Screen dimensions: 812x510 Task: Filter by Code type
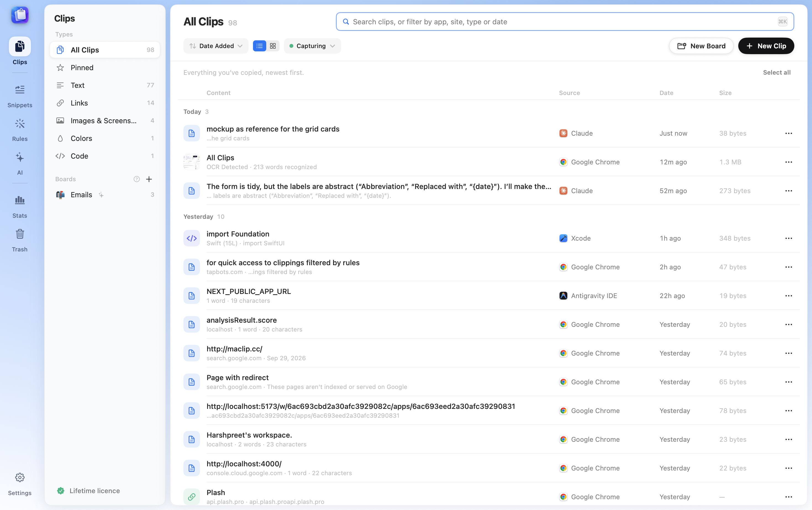[x=105, y=156]
